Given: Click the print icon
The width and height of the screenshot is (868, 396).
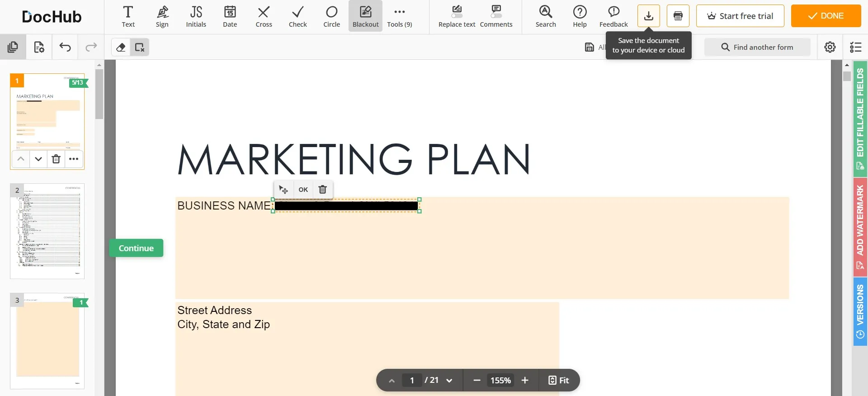Looking at the screenshot, I should [678, 16].
